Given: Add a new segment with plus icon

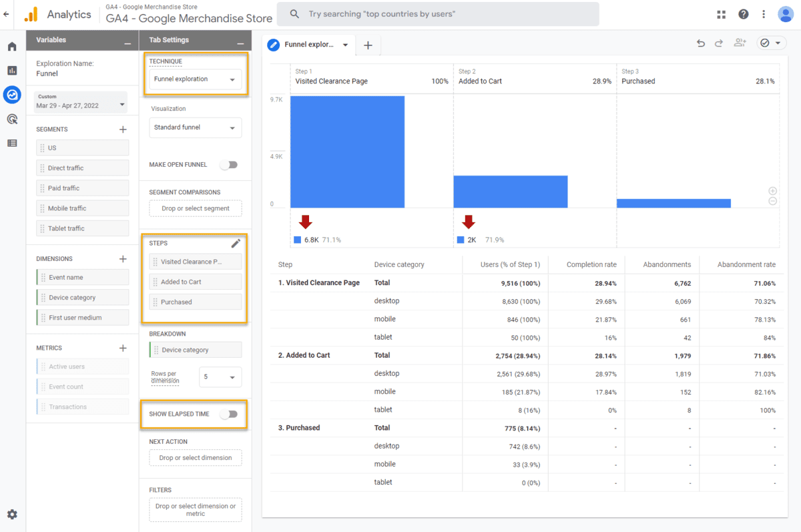Looking at the screenshot, I should tap(123, 129).
